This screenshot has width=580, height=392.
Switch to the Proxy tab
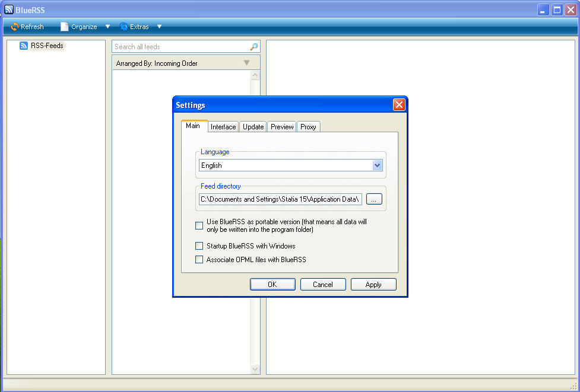coord(308,126)
